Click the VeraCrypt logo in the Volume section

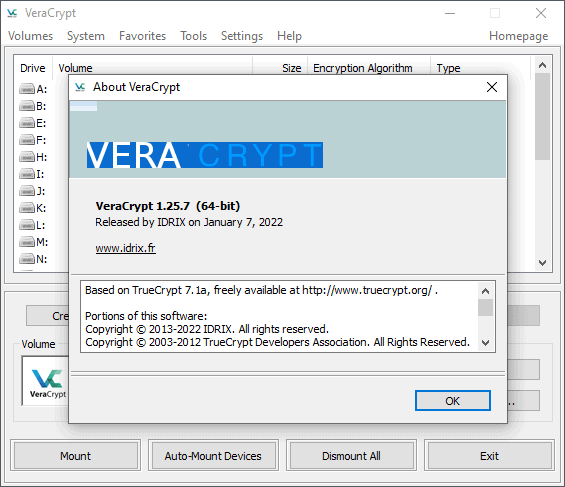point(46,381)
